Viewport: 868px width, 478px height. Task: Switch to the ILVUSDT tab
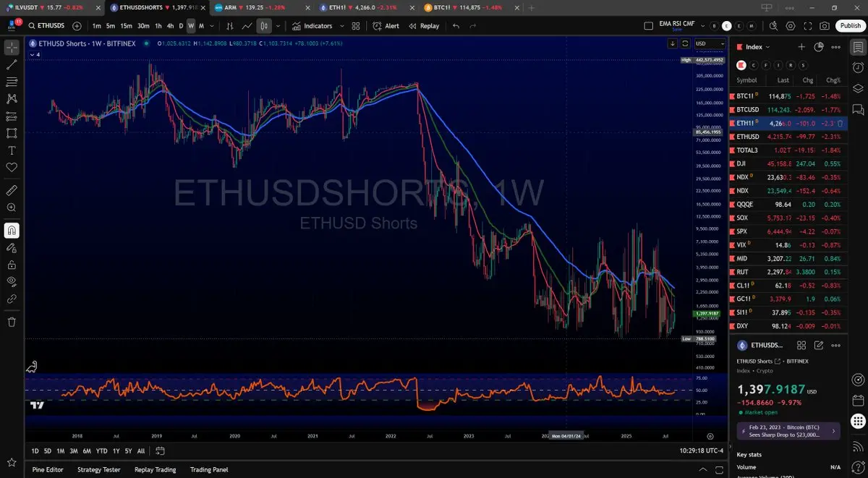52,7
